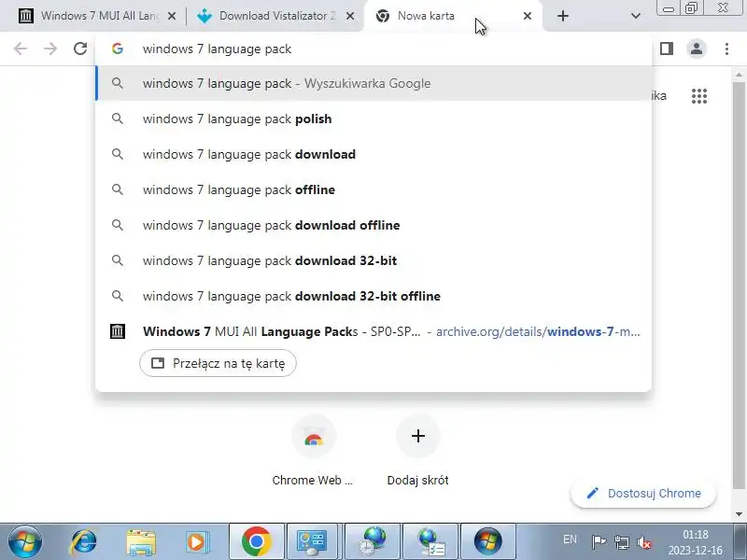
Task: Open the globe with checklist taskbar item
Action: tap(430, 542)
